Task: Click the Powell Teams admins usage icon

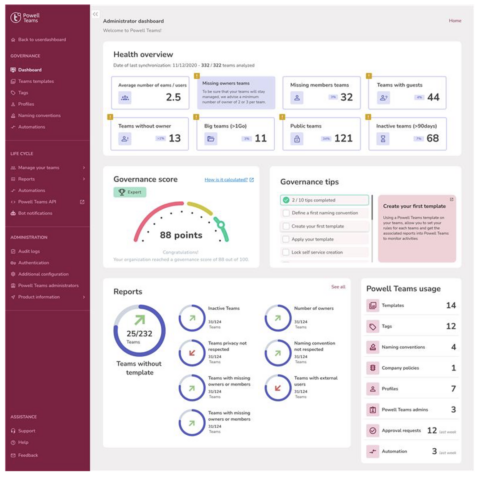Action: click(373, 410)
